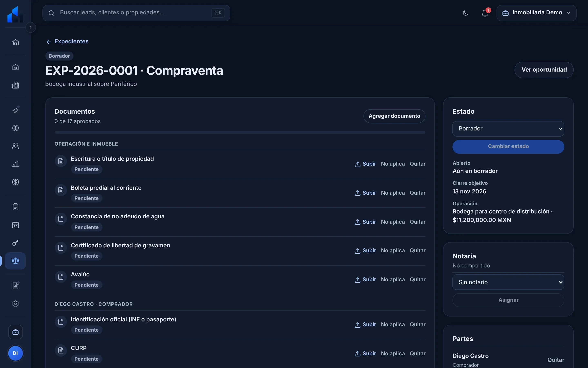
Task: Remove Constancia de no adeudo de agua
Action: 418,222
